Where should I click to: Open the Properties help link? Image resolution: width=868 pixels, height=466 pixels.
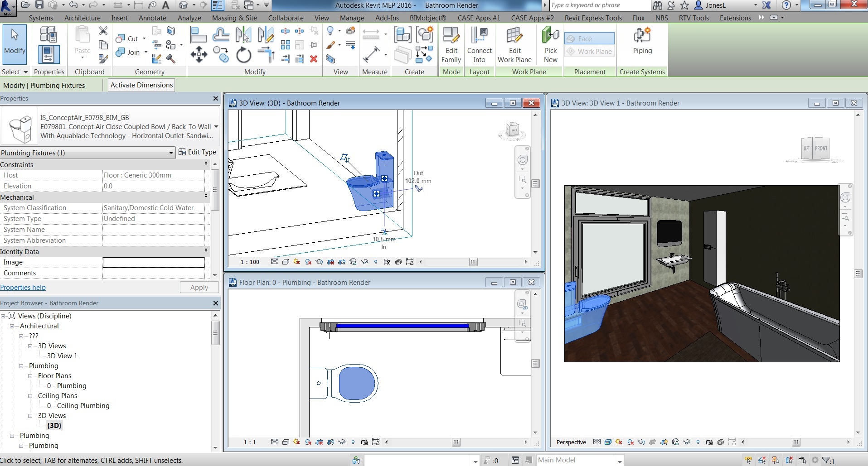click(x=23, y=288)
